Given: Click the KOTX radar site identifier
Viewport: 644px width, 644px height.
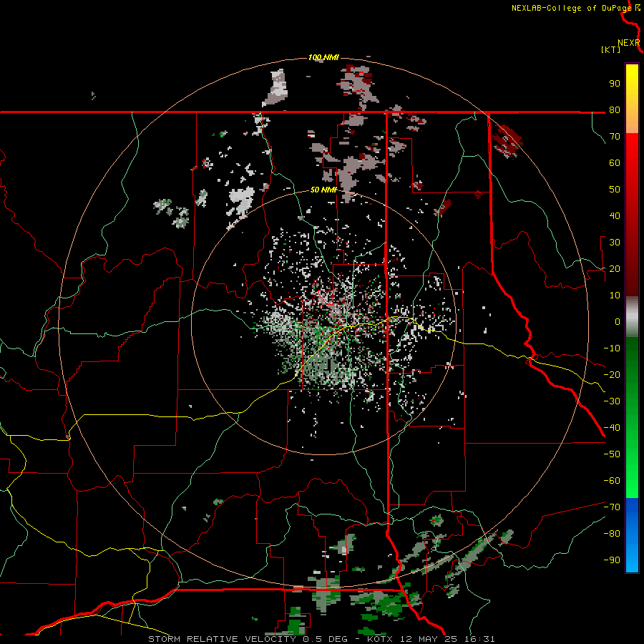Looking at the screenshot, I should 380,639.
